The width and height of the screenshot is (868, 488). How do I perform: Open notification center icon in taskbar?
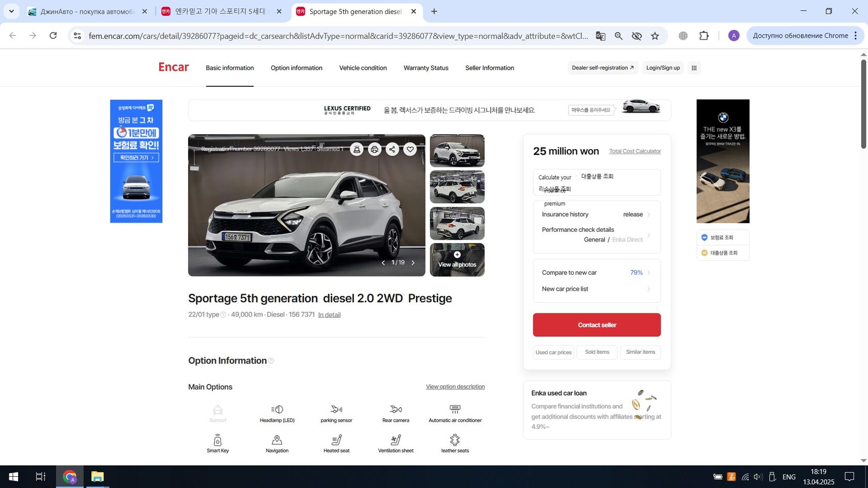(849, 477)
